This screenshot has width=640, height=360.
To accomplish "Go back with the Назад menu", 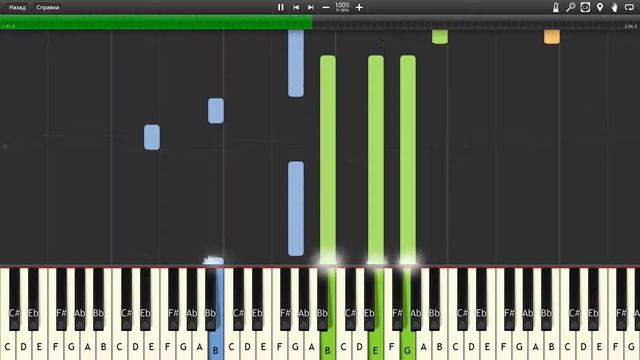I will pos(17,7).
